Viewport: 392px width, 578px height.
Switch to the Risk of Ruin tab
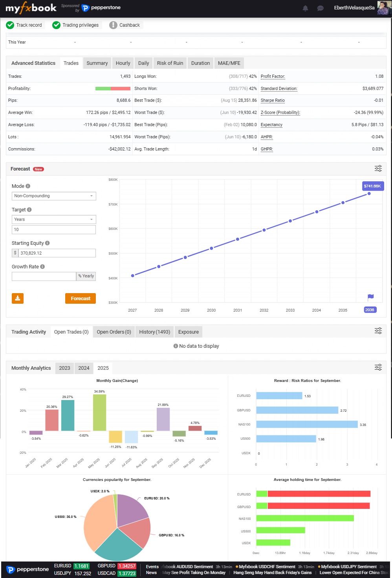pos(170,63)
